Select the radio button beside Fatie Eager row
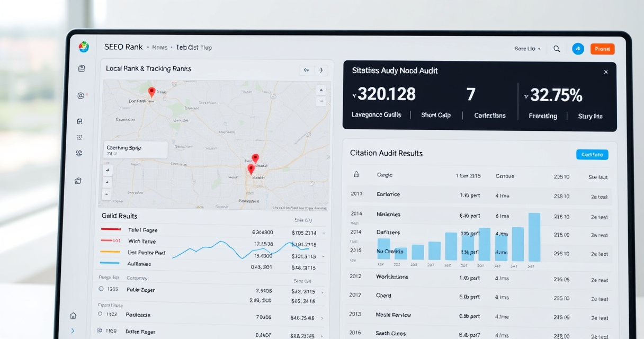Viewport: 644px width, 339px height. pos(101,289)
